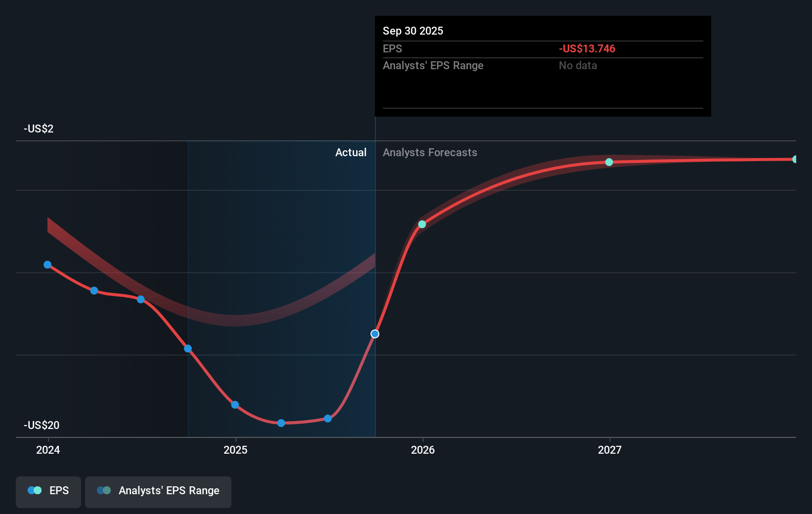Click the 2027 x-axis label
The width and height of the screenshot is (812, 514).
610,450
